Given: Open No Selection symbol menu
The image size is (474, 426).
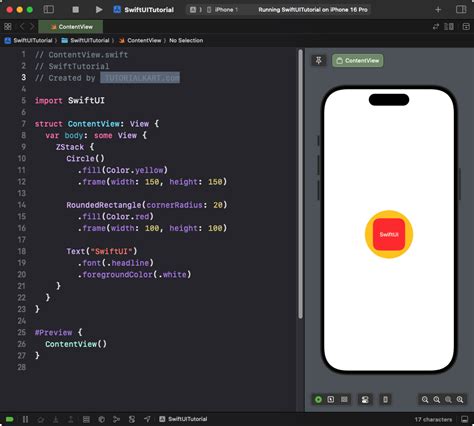Looking at the screenshot, I should [x=186, y=40].
